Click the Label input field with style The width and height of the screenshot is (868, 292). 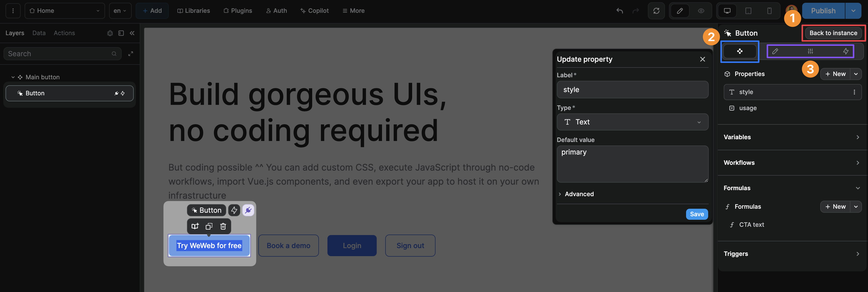tap(632, 90)
